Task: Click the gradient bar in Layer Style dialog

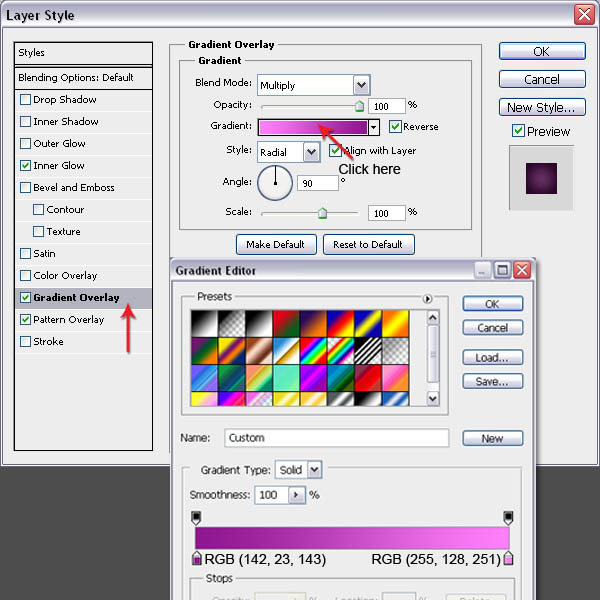Action: pos(312,127)
